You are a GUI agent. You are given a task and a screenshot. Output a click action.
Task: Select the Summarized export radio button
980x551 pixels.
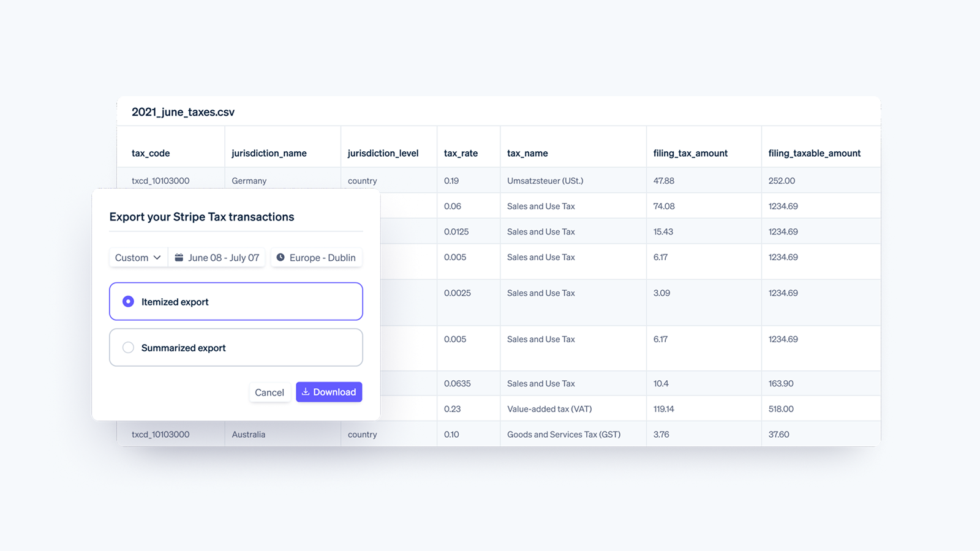(128, 348)
